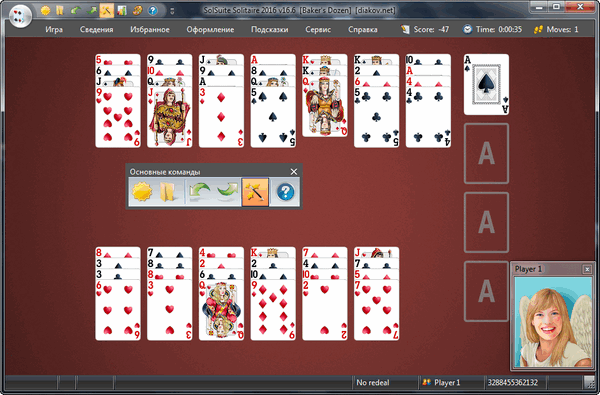Undo move with title bar green arrow

point(75,10)
